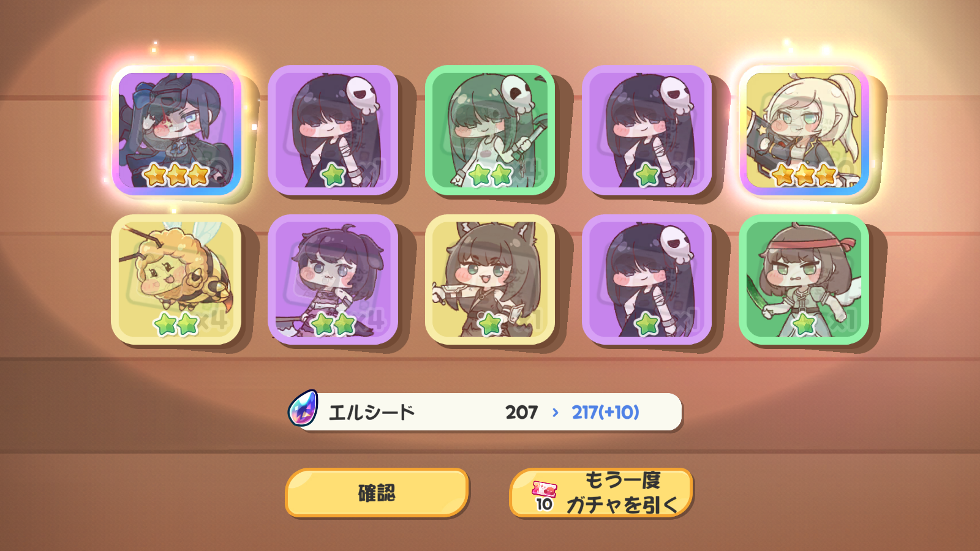Tap the cat-eared brown-haired character card

(x=490, y=279)
